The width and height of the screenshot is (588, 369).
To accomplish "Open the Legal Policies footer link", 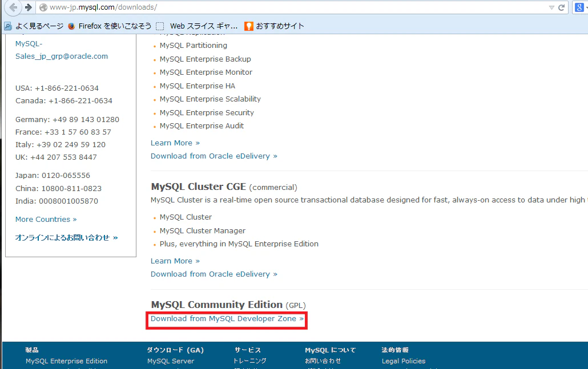I will [x=404, y=361].
